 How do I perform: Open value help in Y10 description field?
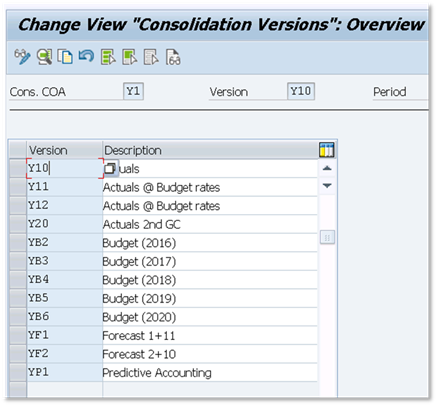coord(110,169)
